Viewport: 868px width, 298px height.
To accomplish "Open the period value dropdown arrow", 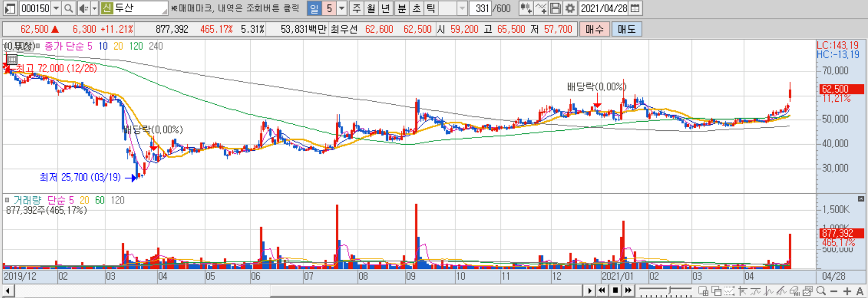I will click(342, 8).
